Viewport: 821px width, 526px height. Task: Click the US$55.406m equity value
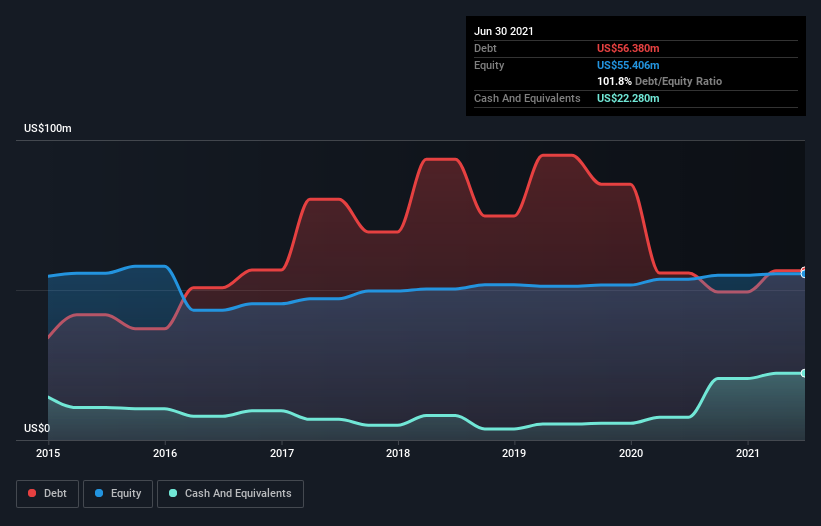point(628,65)
